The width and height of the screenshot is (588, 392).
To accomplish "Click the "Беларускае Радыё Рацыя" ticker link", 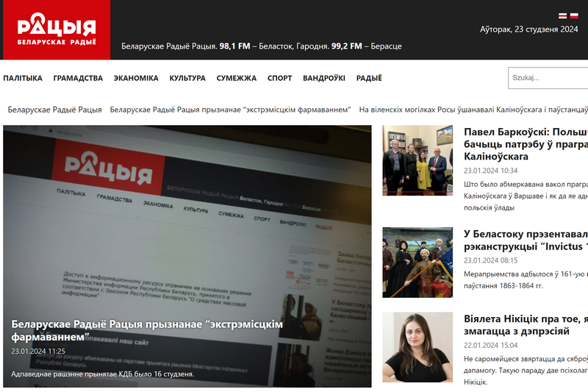I will tap(54, 110).
